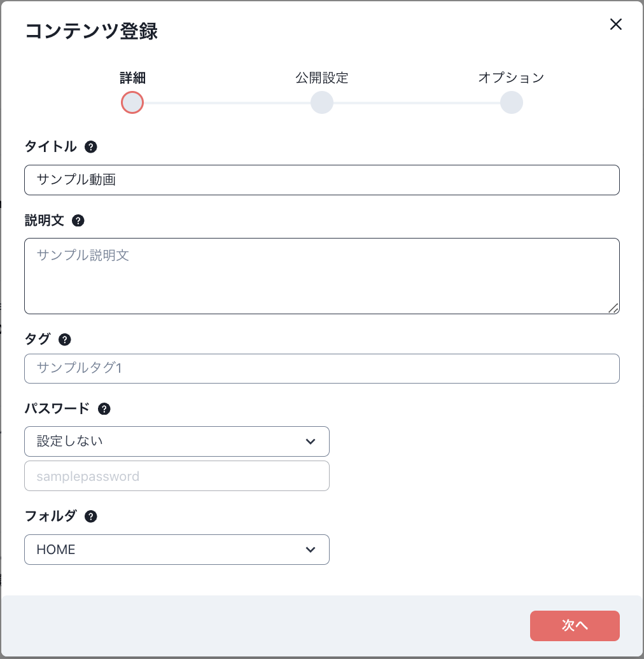644x659 pixels.
Task: Close the コンテンツ登録 dialog
Action: (615, 24)
